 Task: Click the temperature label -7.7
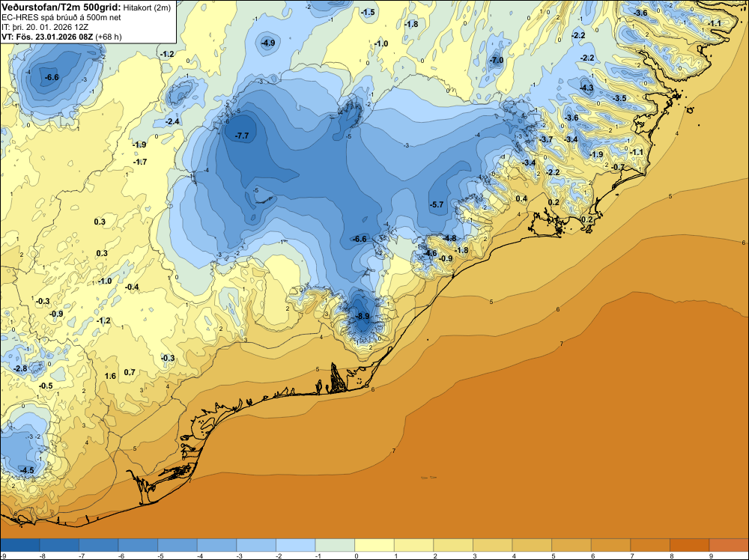242,136
